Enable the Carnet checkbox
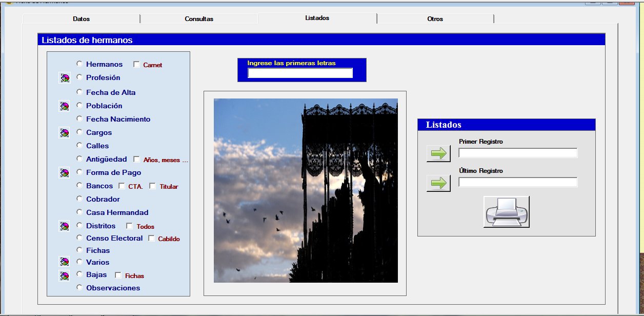This screenshot has height=316, width=644. 136,65
